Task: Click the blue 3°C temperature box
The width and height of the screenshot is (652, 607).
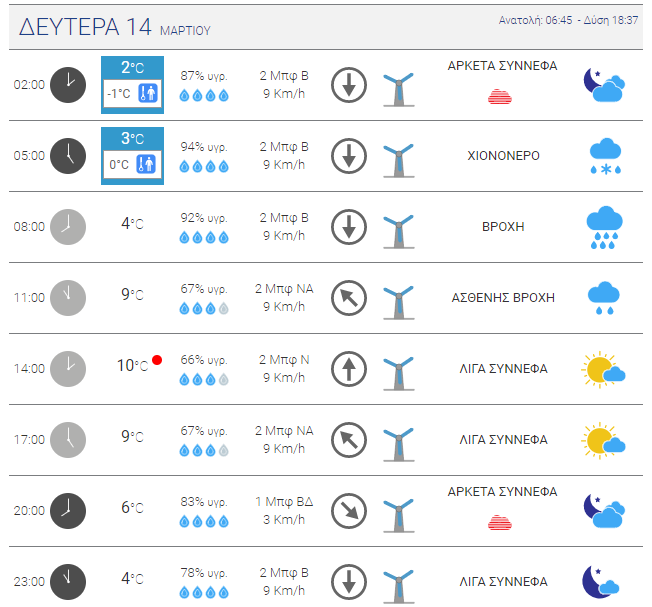Action: click(x=132, y=138)
